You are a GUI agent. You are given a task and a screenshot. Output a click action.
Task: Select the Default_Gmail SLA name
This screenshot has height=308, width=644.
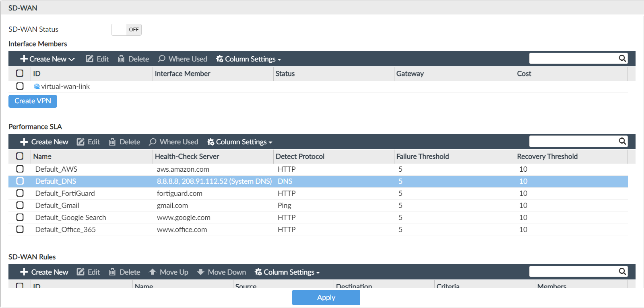pyautogui.click(x=57, y=205)
